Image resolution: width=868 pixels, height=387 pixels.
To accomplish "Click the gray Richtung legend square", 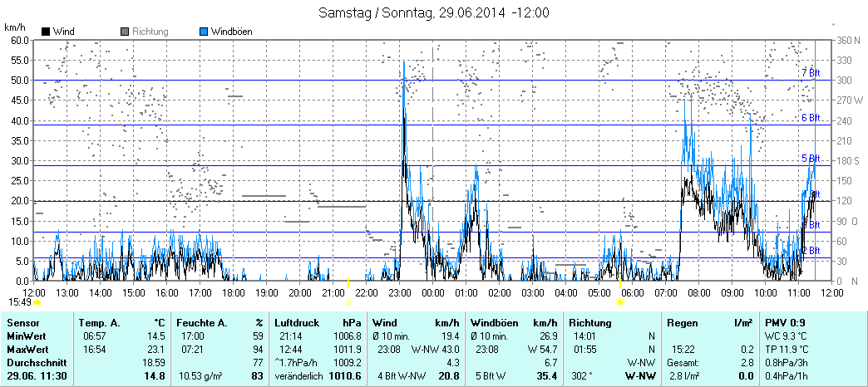I will (x=125, y=32).
